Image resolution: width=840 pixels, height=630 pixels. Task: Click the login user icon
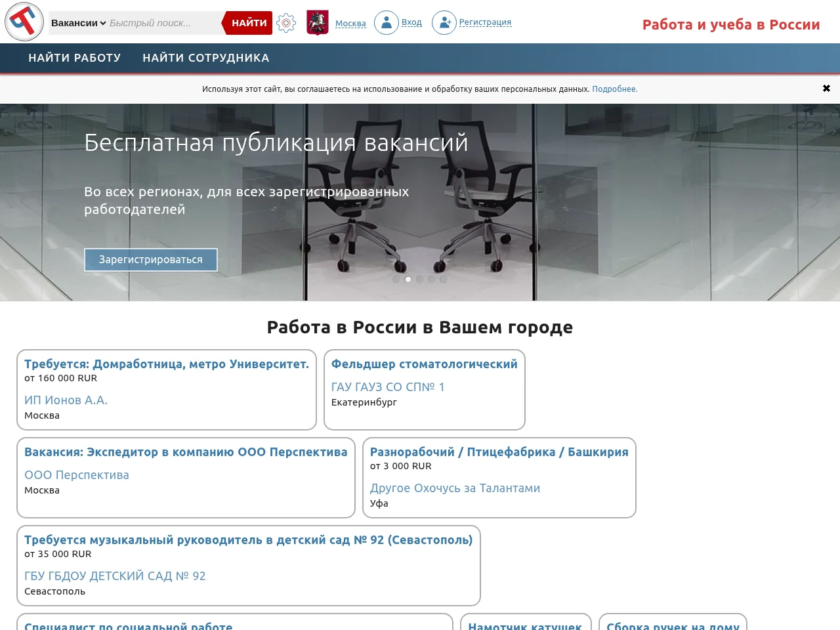coord(387,22)
